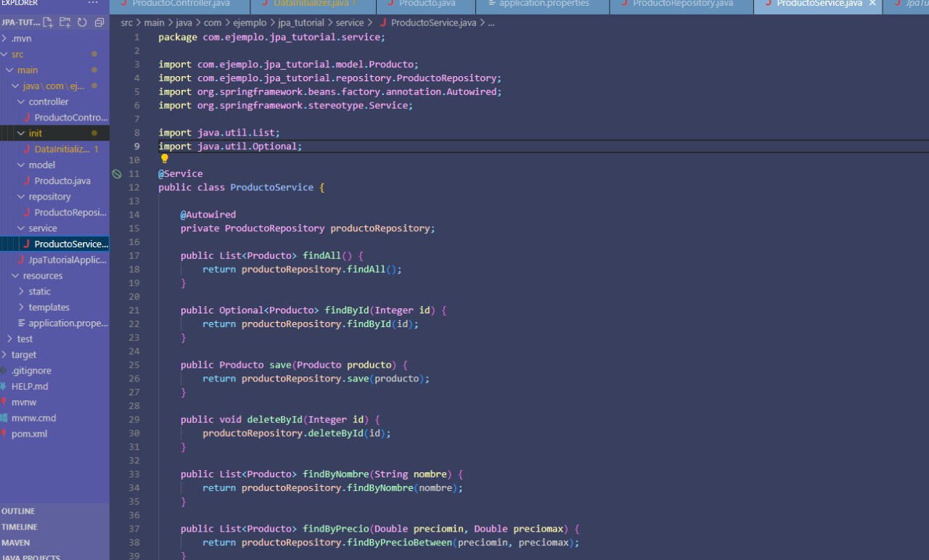The height and width of the screenshot is (560, 929).
Task: Click 'jpa_tutorial' in the breadcrumb path
Action: pyautogui.click(x=300, y=23)
